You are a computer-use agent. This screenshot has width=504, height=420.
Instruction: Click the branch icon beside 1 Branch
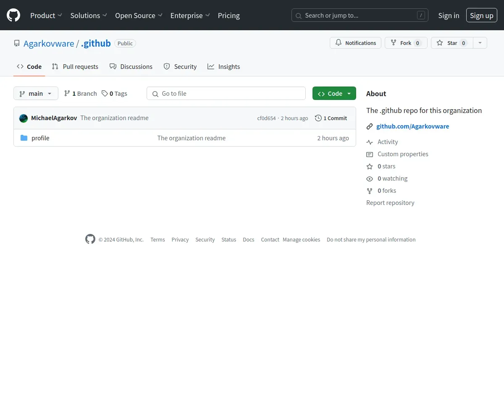pos(67,93)
